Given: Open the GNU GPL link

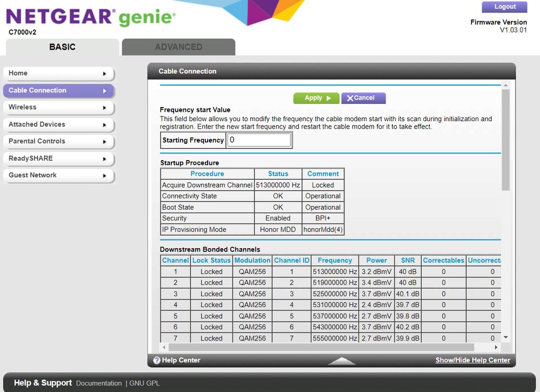Looking at the screenshot, I should click(145, 383).
